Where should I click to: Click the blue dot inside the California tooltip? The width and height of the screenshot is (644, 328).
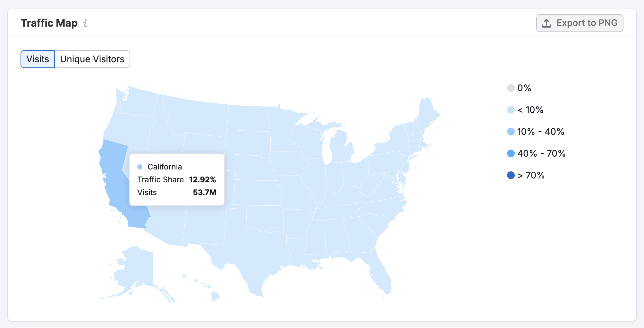point(140,166)
